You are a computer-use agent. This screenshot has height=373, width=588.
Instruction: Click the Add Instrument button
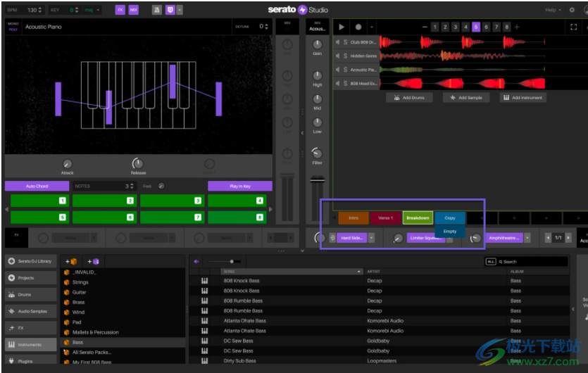(x=523, y=97)
